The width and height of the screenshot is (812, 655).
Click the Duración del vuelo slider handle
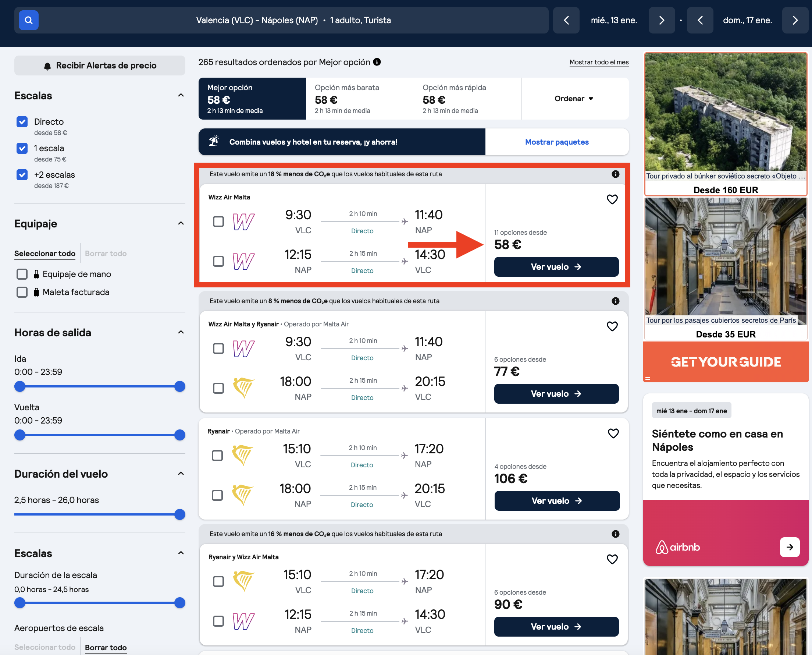click(180, 515)
